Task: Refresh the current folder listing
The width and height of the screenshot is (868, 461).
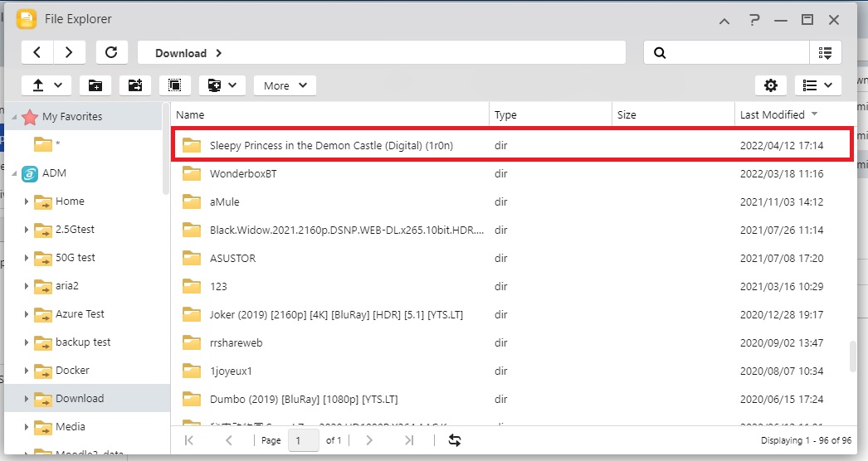Action: (111, 52)
